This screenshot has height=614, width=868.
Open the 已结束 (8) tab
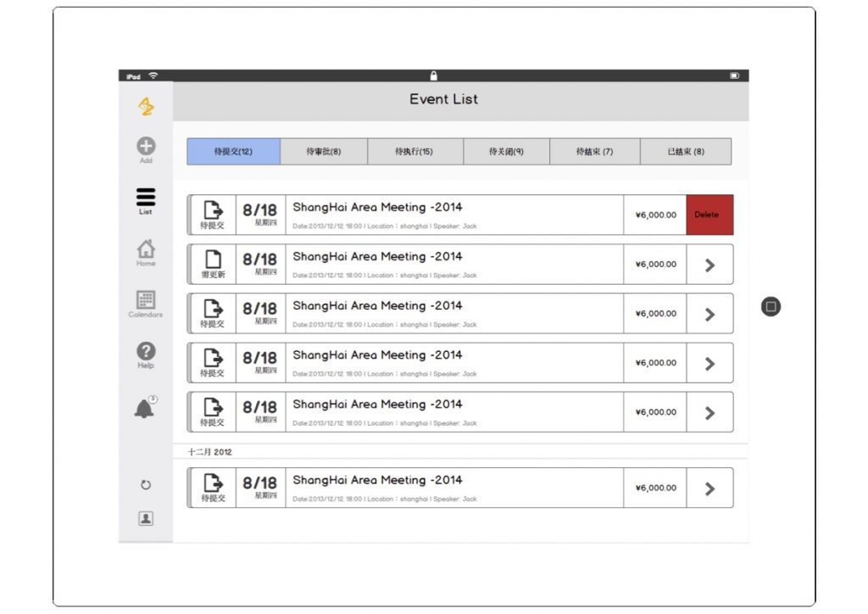(685, 152)
